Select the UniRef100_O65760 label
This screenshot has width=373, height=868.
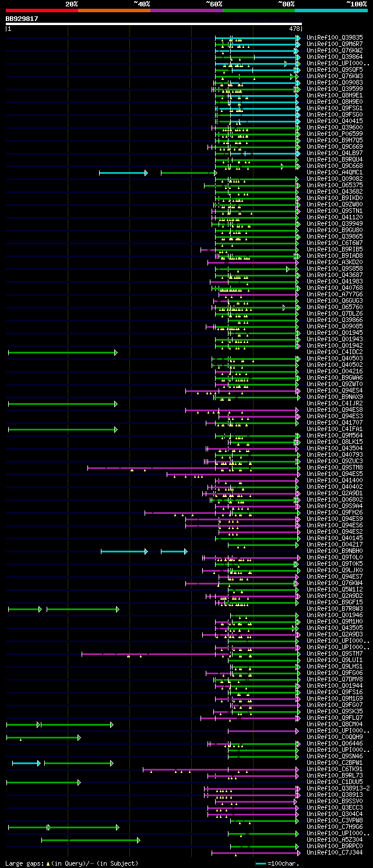[x=335, y=307]
